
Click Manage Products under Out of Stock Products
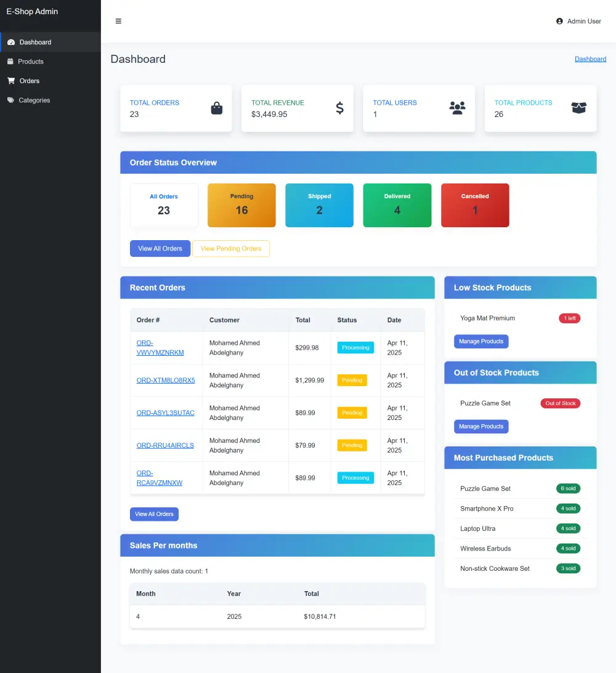(x=481, y=426)
